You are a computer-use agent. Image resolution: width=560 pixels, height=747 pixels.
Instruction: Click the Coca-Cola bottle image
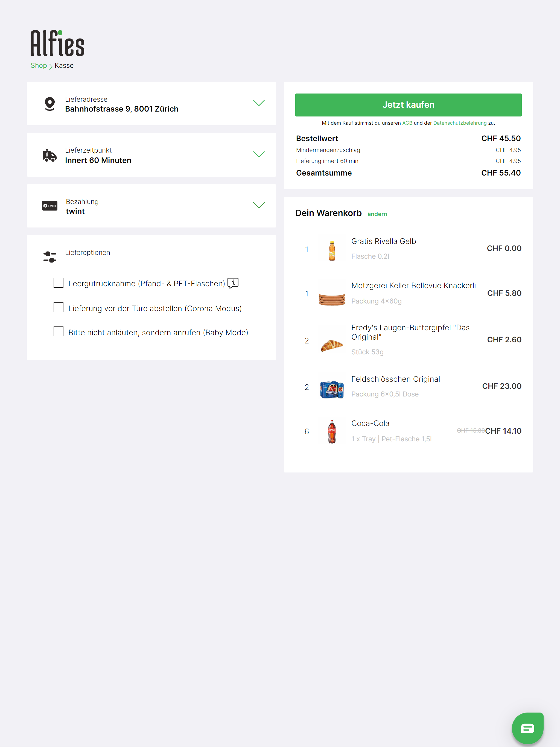pyautogui.click(x=332, y=431)
